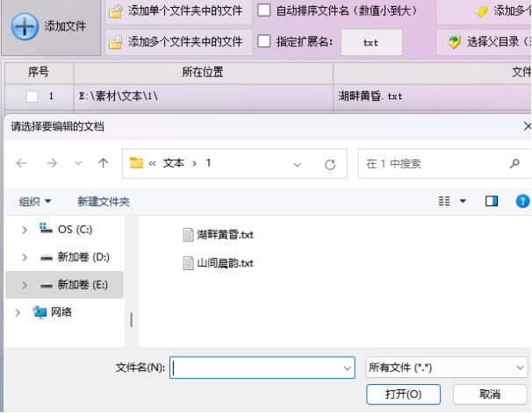Click the 打开(O) button

pyautogui.click(x=403, y=395)
